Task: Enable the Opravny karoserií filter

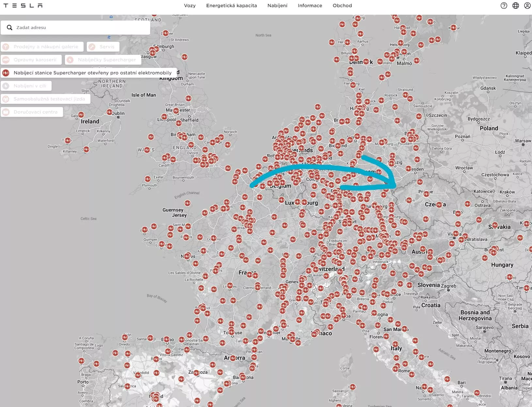Action: (31, 60)
